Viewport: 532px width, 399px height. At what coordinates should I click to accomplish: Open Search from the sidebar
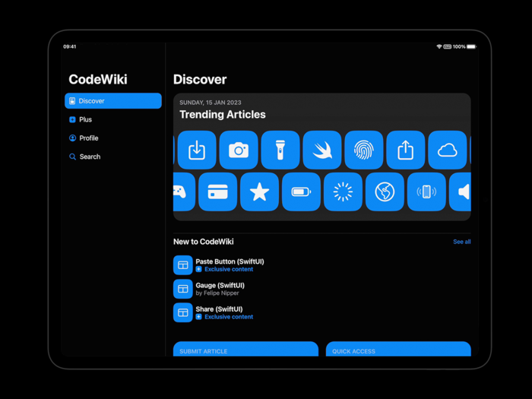[x=113, y=157]
